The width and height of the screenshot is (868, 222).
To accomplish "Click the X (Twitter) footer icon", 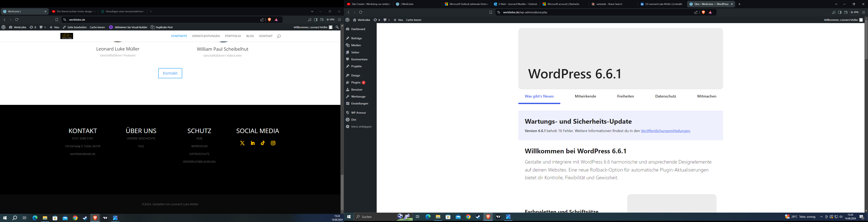I will click(242, 143).
